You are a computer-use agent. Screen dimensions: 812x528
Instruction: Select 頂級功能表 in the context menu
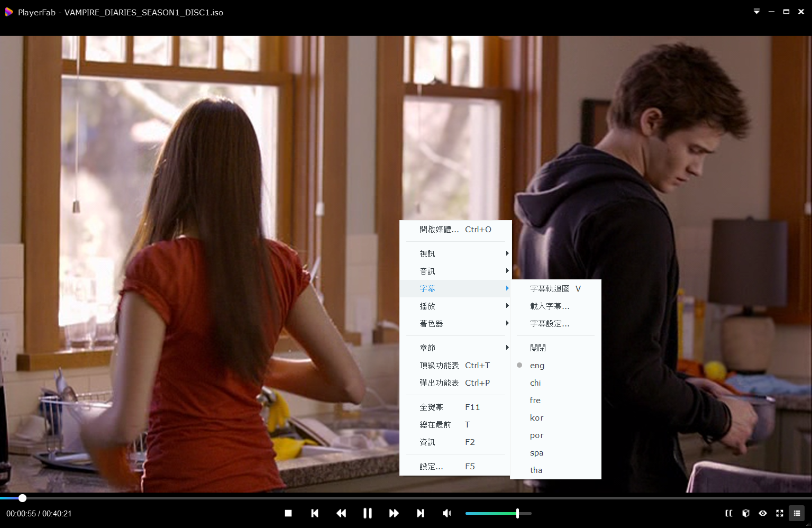tap(455, 366)
